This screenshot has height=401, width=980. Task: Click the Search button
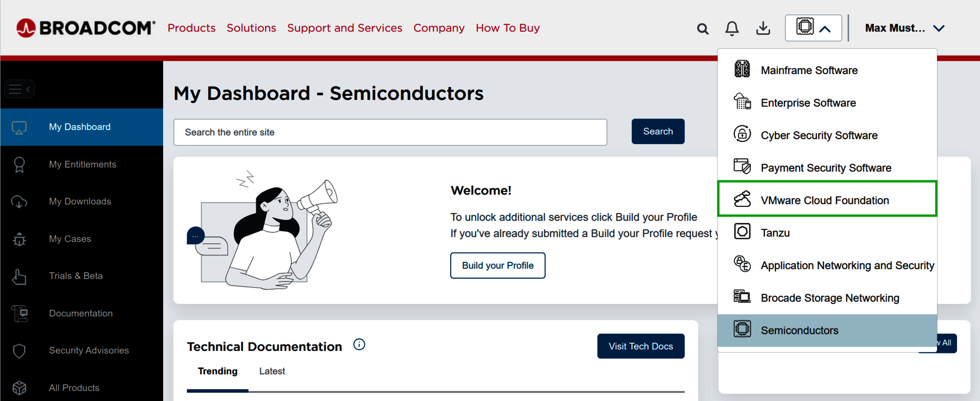[x=658, y=132]
